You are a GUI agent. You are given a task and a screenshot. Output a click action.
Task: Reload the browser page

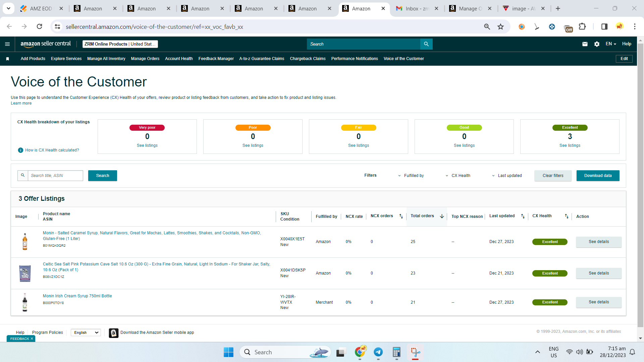point(40,26)
